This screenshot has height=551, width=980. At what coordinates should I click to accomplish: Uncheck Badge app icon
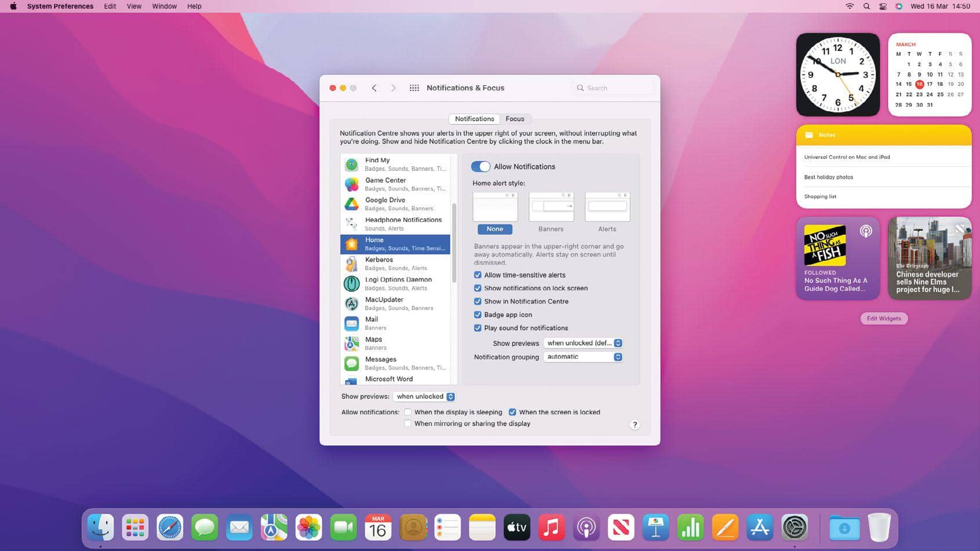tap(478, 315)
